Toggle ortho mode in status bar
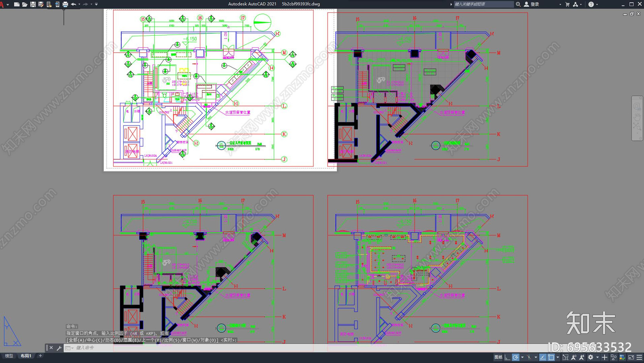 pos(507,357)
